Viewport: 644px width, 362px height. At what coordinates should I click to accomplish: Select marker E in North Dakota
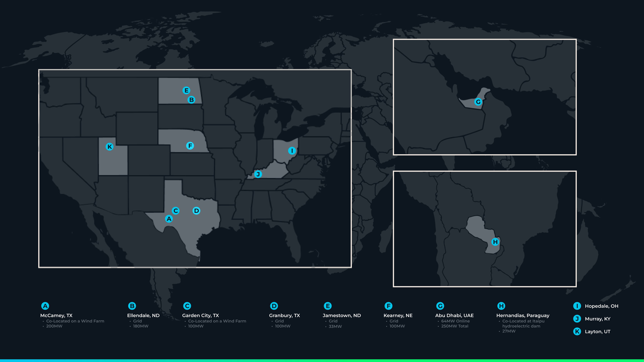coord(186,90)
